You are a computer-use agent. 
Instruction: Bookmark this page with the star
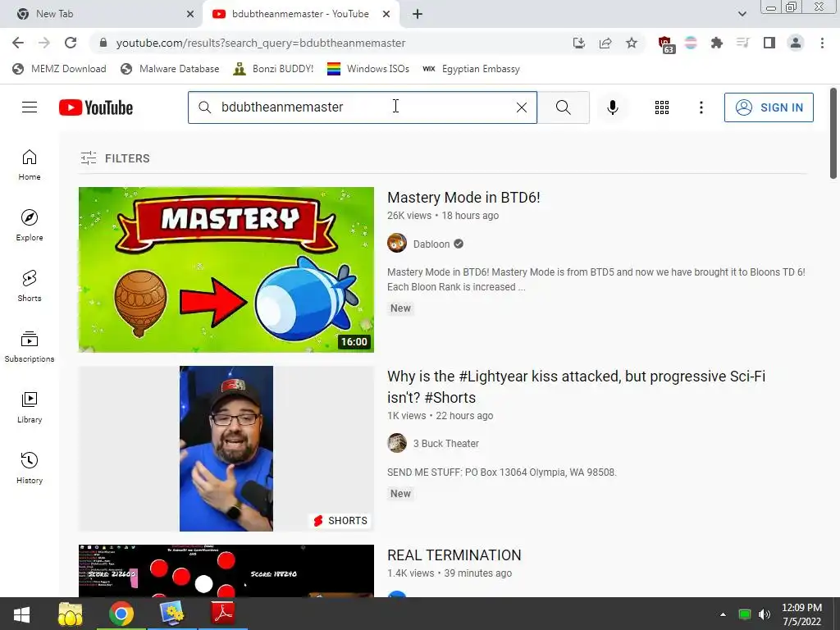(x=632, y=43)
